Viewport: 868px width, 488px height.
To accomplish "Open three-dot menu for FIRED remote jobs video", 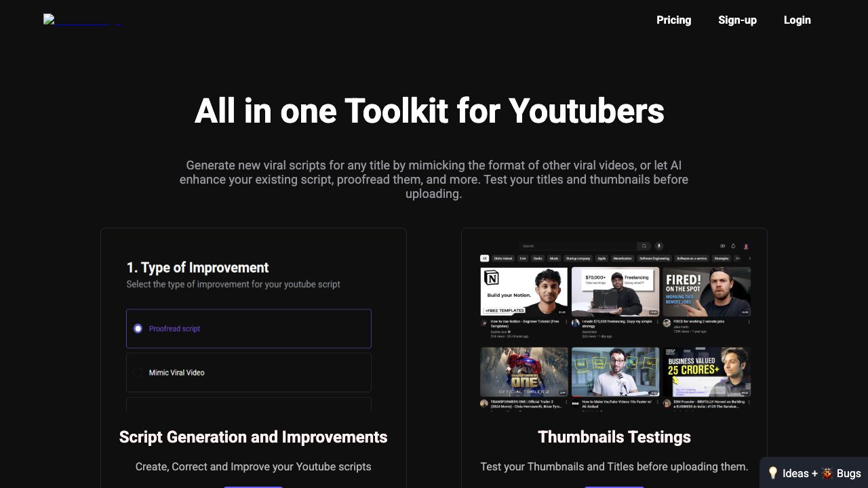I will pyautogui.click(x=749, y=322).
